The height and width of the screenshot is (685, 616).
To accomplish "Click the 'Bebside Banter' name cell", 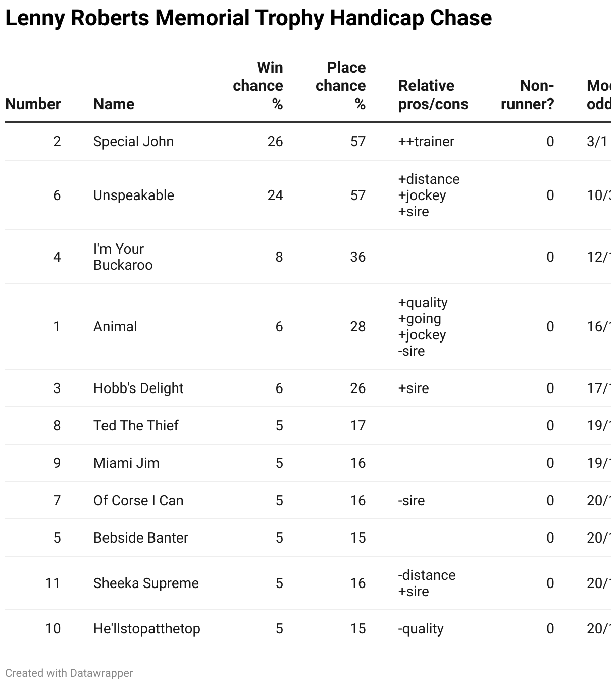I will coord(140,538).
